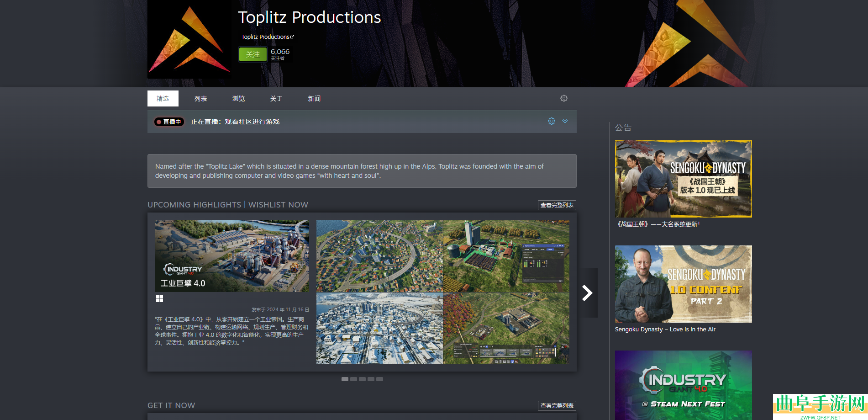Screen dimensions: 868x420
Task: Go to the 新闻 tab
Action: point(314,99)
